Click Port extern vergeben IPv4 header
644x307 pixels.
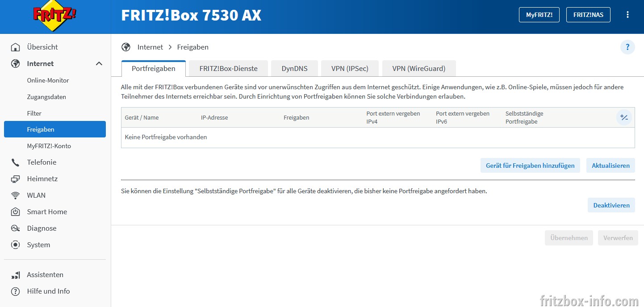tap(393, 117)
